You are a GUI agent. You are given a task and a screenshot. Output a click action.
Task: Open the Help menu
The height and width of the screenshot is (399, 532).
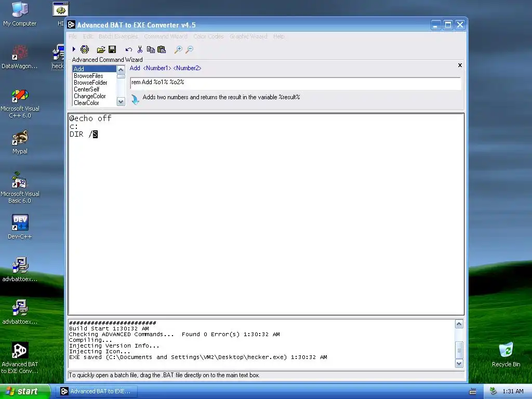[x=278, y=36]
